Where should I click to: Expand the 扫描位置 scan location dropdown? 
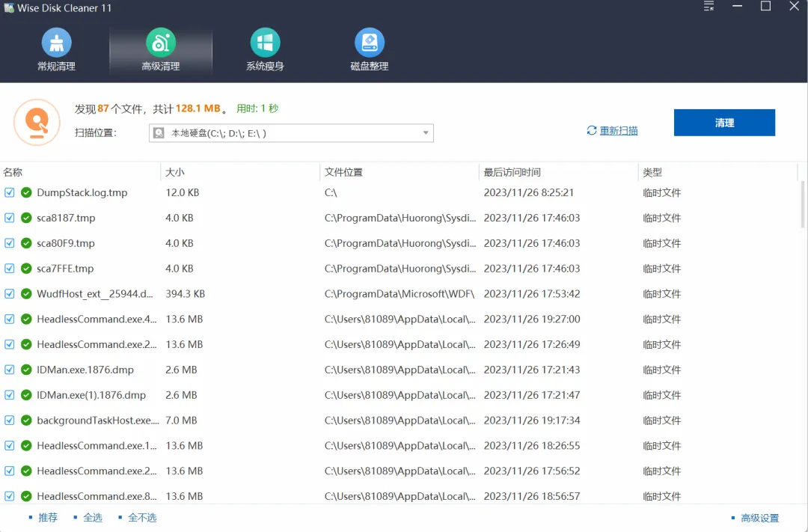(426, 133)
